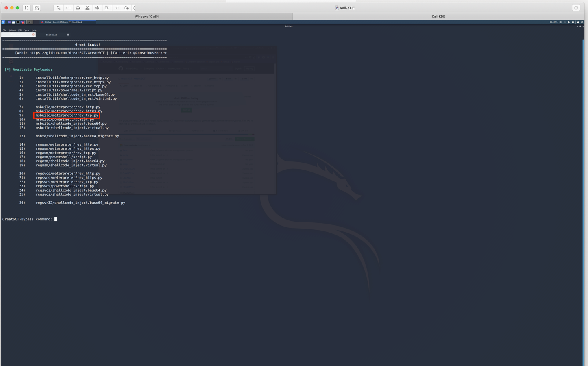Click the Great Scott! banner text

[87, 45]
